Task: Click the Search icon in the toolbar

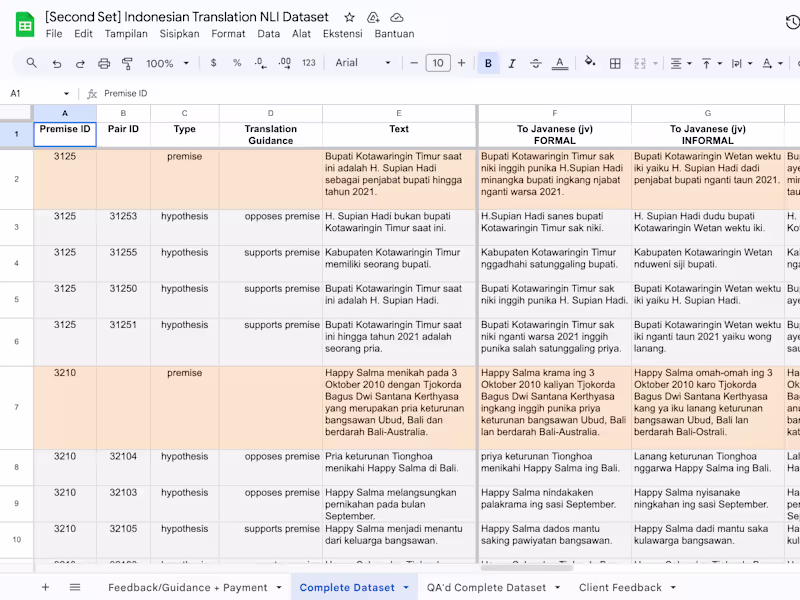Action: [30, 63]
